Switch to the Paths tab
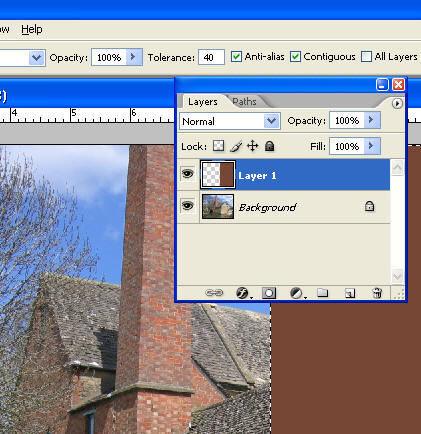 (x=244, y=101)
